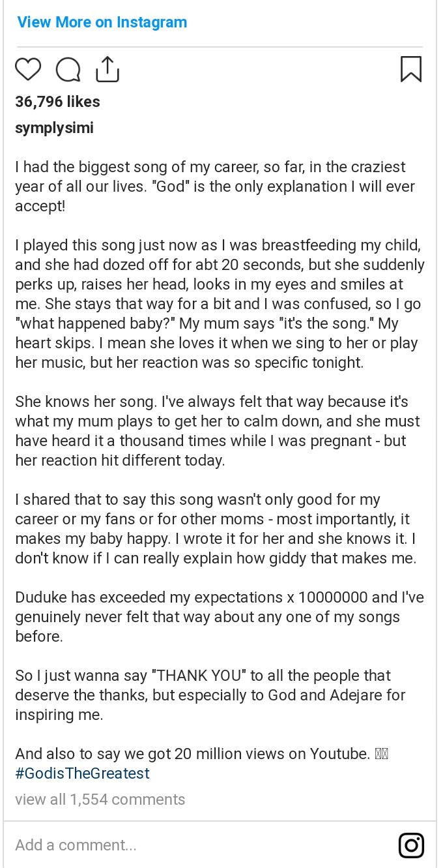Like the post with the heart icon
Image resolution: width=443 pixels, height=868 pixels.
pos(27,69)
